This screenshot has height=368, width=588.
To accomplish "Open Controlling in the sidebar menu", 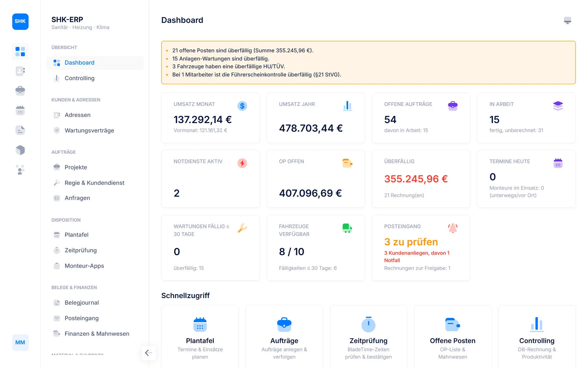I will click(95, 78).
